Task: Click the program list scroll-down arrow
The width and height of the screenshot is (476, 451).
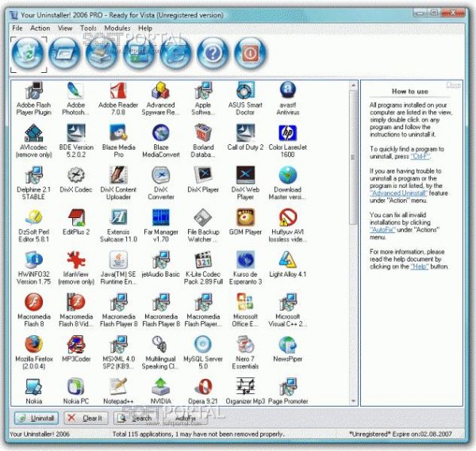Action: coord(353,401)
